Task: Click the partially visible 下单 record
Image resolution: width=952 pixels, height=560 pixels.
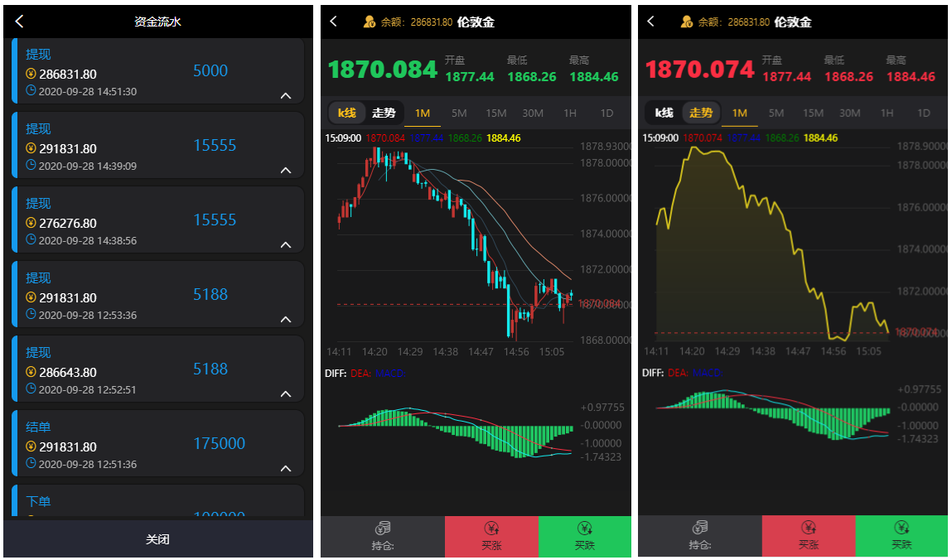Action: pyautogui.click(x=158, y=501)
